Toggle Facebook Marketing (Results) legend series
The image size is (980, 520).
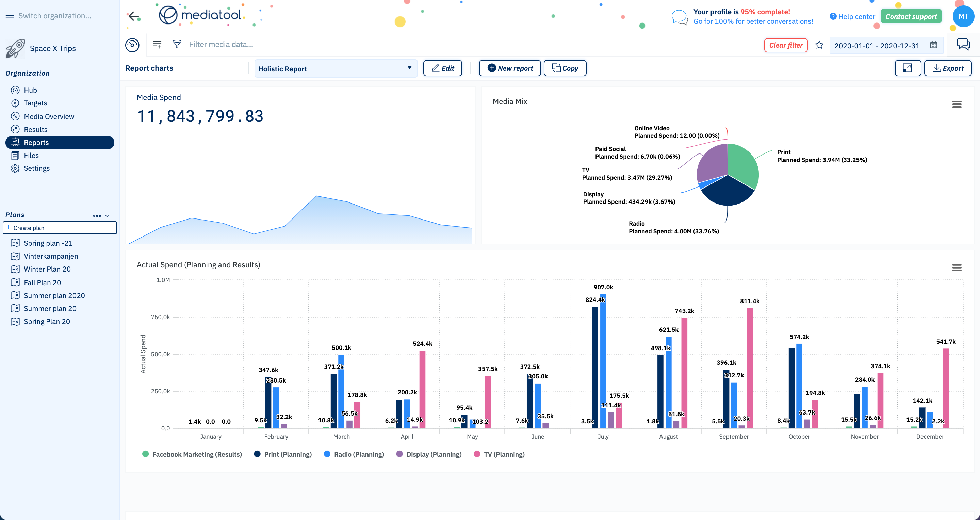coord(192,454)
